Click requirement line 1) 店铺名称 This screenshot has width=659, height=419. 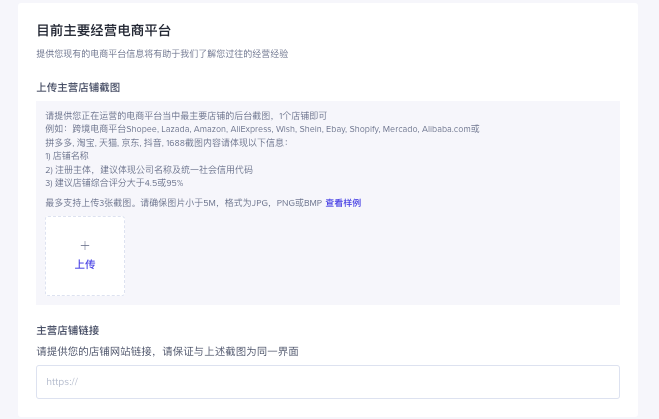pyautogui.click(x=67, y=156)
